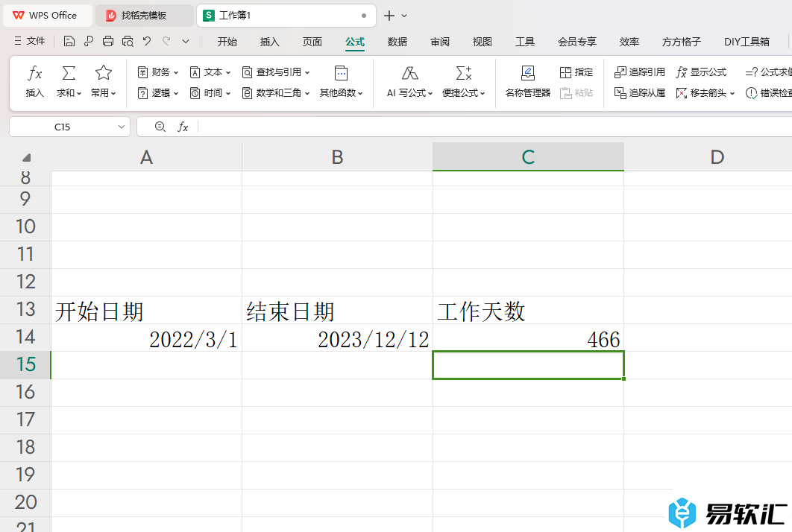Open the 数学和三角 dropdown
This screenshot has height=532, width=792.
pyautogui.click(x=276, y=93)
